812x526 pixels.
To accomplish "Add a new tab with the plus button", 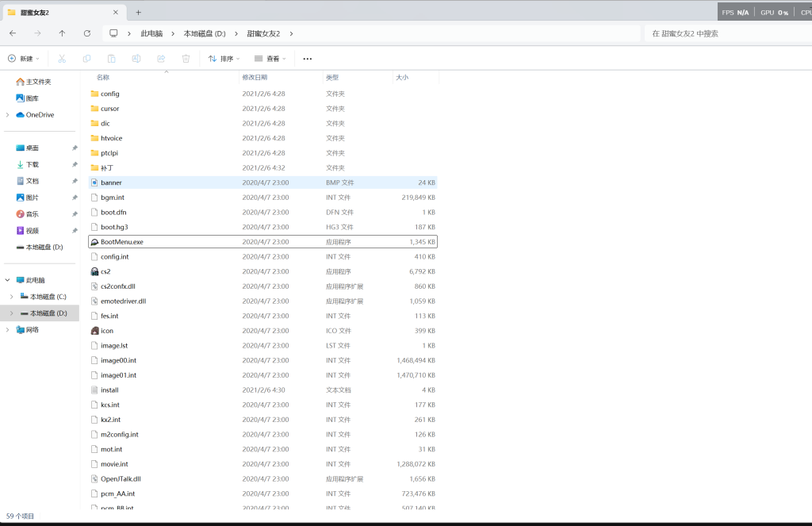I will pos(138,12).
